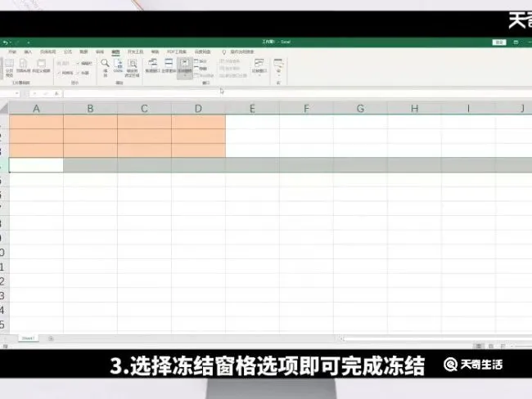Open Customize Quick Access Toolbar dropdown

28,43
